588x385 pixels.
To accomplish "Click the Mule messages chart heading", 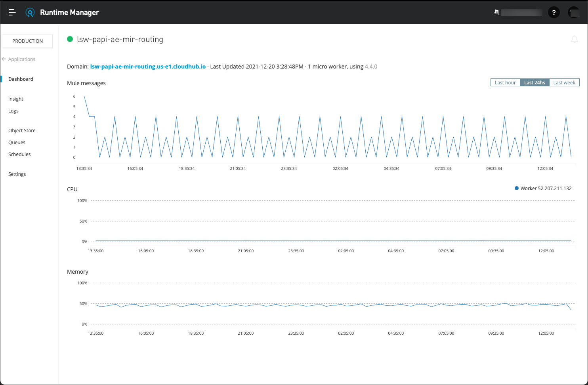I will [86, 83].
